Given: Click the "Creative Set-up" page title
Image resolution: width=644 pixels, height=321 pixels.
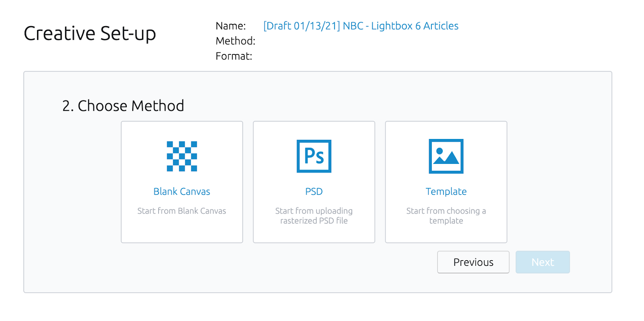Looking at the screenshot, I should pos(90,33).
